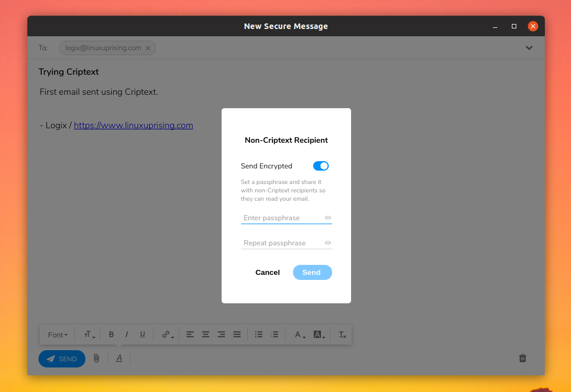Discard the draft with the trash icon

[522, 359]
